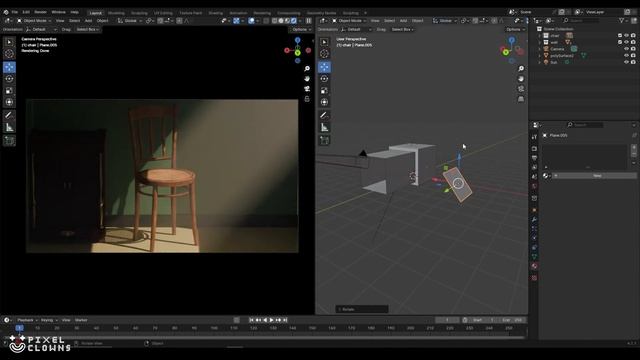Open the Modifiers wrench tab in Properties

pyautogui.click(x=534, y=220)
